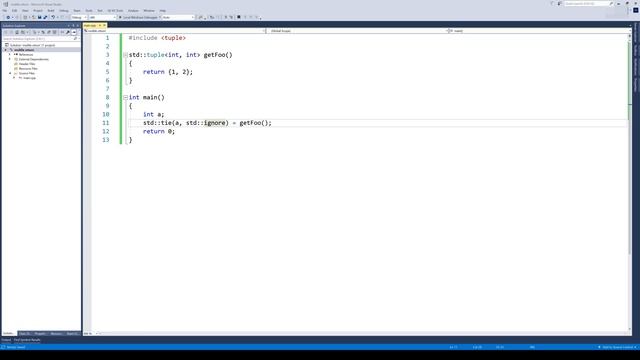Viewport: 640px width, 360px height.
Task: Open the Debug menu
Action: [x=64, y=11]
